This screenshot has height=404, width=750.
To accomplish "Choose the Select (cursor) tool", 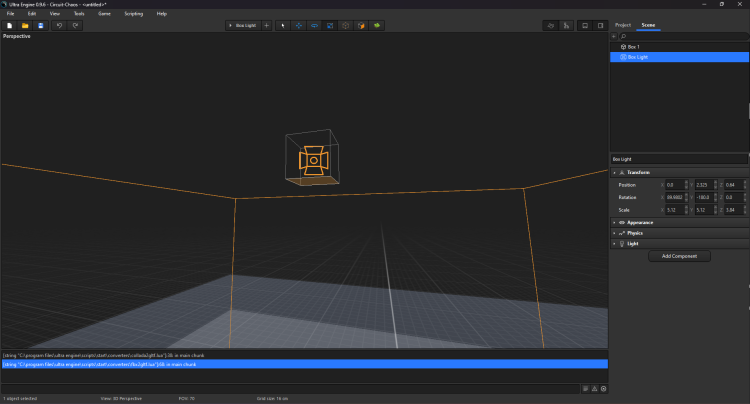I will (x=283, y=25).
